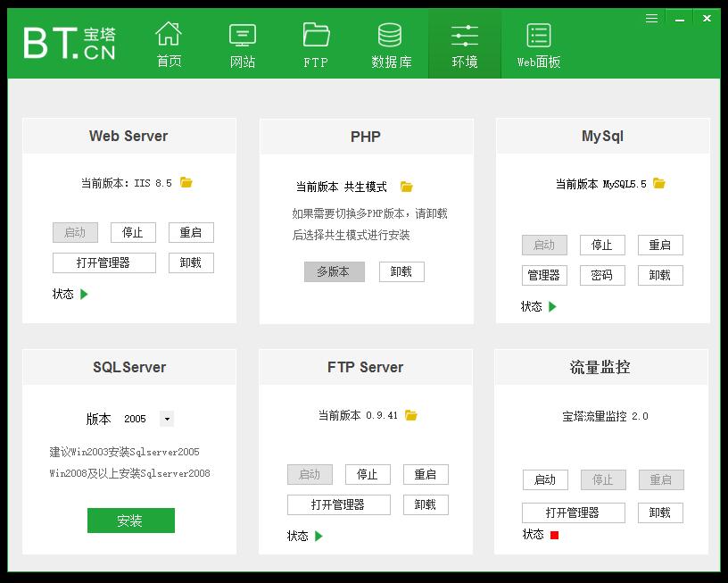Select the 环境 tab
728x583 pixels.
click(464, 45)
